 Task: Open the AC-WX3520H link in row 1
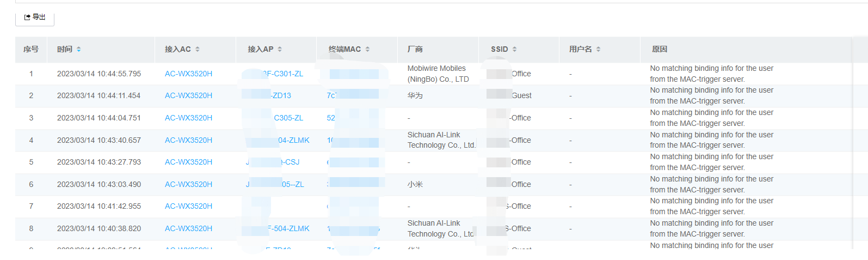pyautogui.click(x=188, y=74)
